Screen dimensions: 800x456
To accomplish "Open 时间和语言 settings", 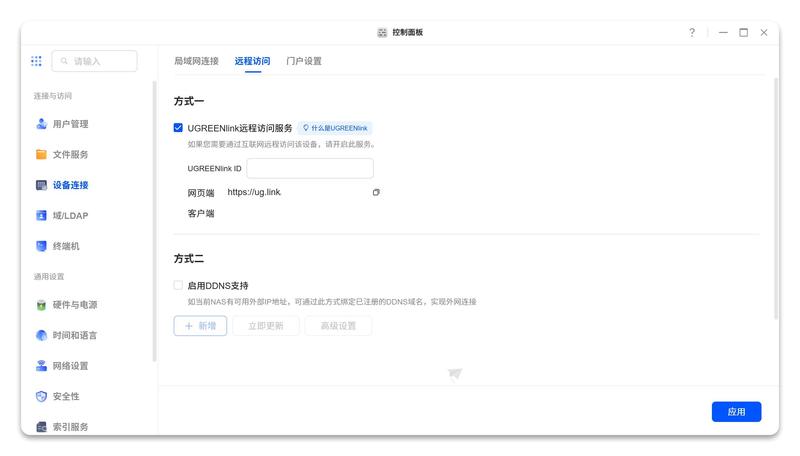I will click(67, 336).
